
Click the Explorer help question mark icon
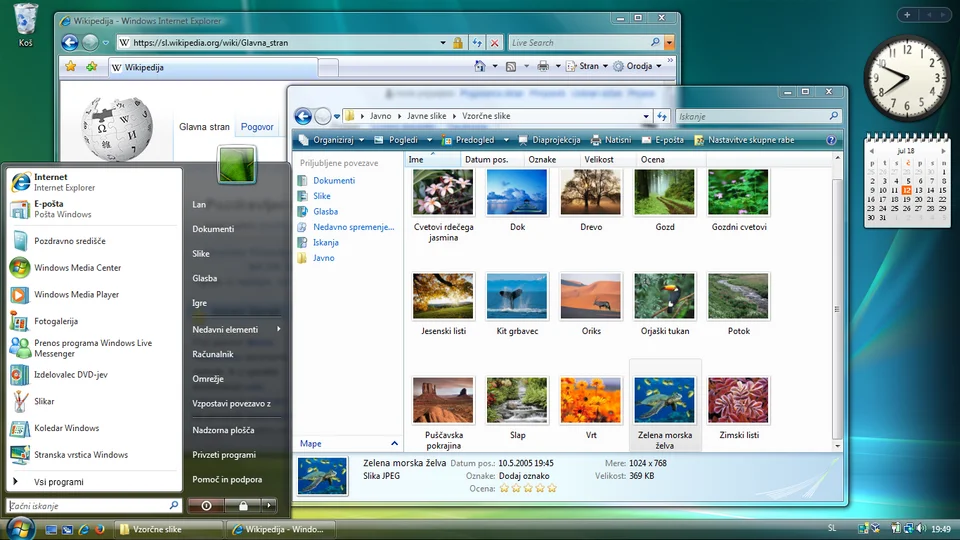pos(831,140)
